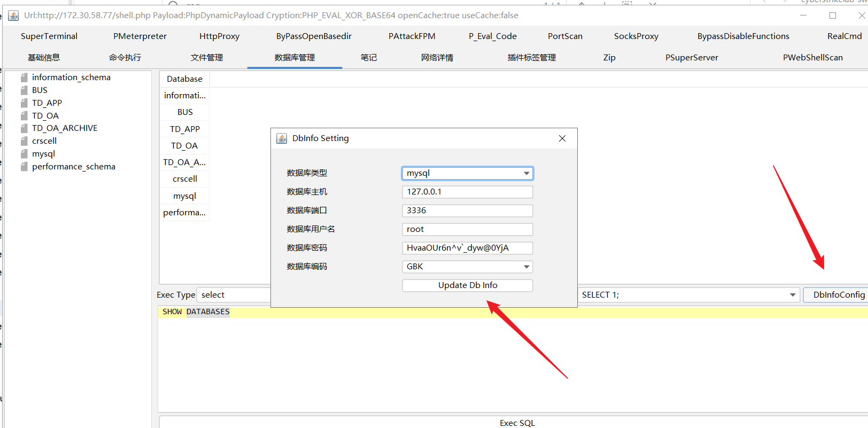868x428 pixels.
Task: Select the BUS row in result table
Action: (x=184, y=112)
